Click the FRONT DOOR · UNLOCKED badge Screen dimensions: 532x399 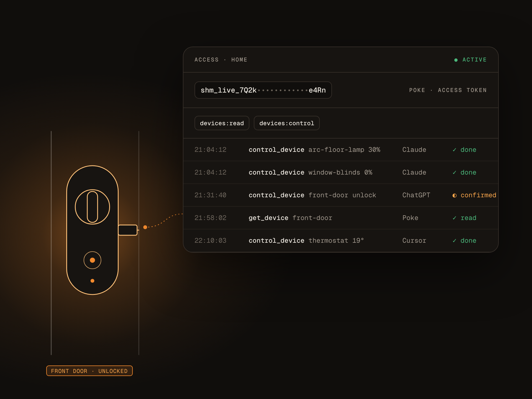tap(89, 371)
